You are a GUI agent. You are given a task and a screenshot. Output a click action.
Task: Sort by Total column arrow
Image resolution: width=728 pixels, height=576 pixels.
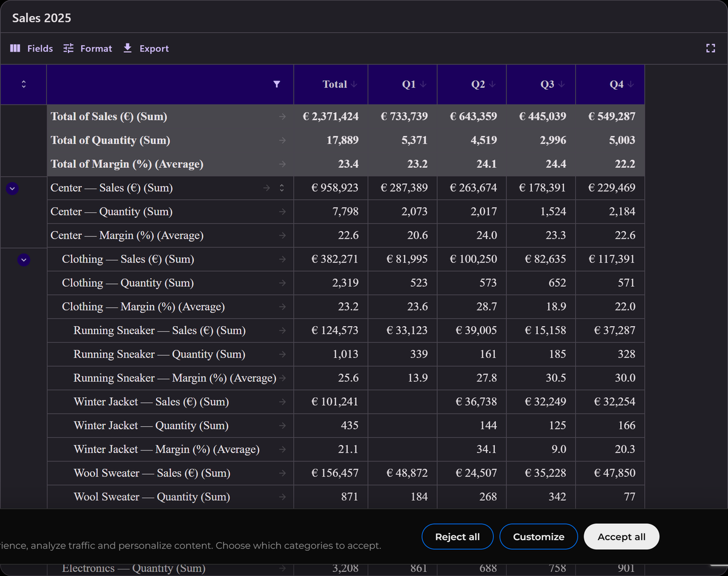click(354, 84)
